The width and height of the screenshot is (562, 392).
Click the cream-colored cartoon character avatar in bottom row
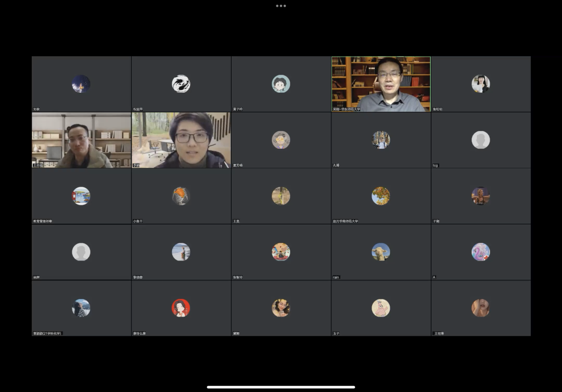[381, 308]
